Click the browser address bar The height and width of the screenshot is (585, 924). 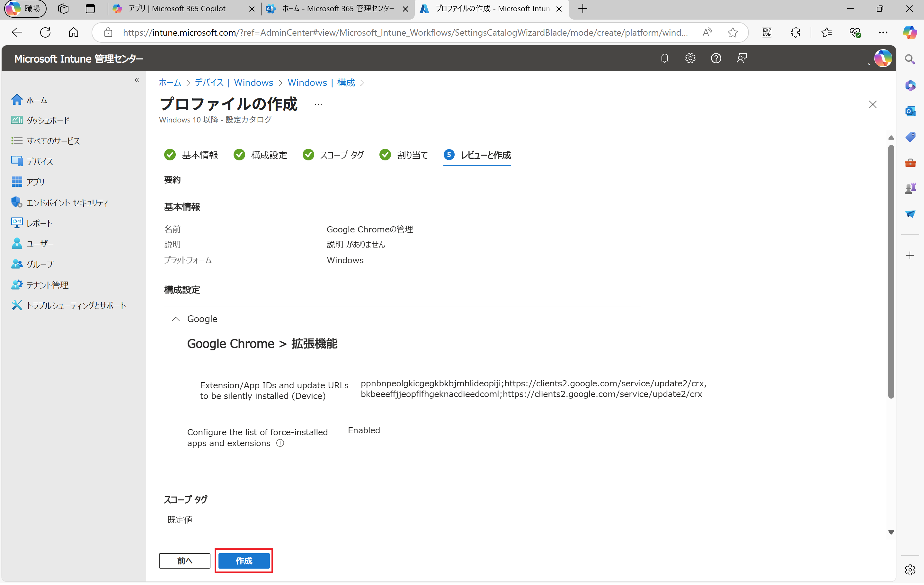click(405, 33)
